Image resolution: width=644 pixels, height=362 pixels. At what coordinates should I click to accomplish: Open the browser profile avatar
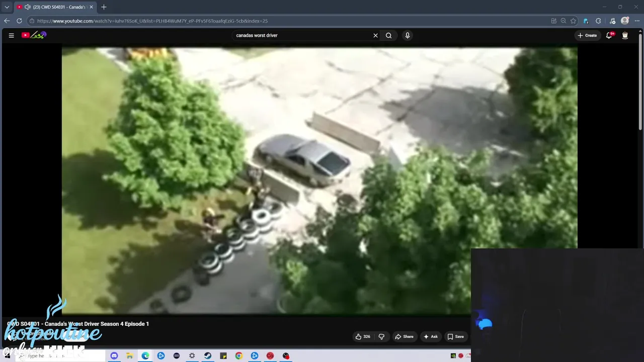pos(625,21)
